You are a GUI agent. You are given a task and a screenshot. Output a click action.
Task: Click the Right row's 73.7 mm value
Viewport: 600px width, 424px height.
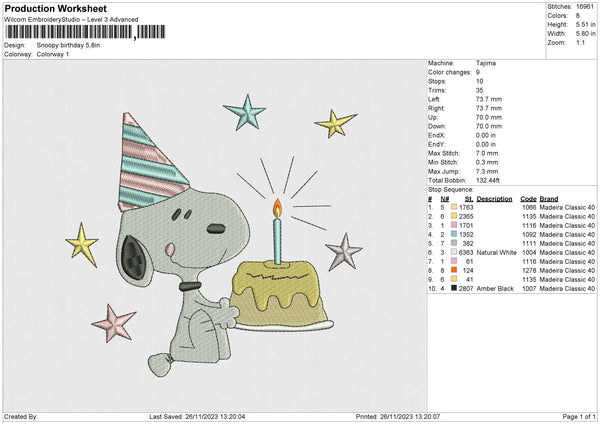489,108
